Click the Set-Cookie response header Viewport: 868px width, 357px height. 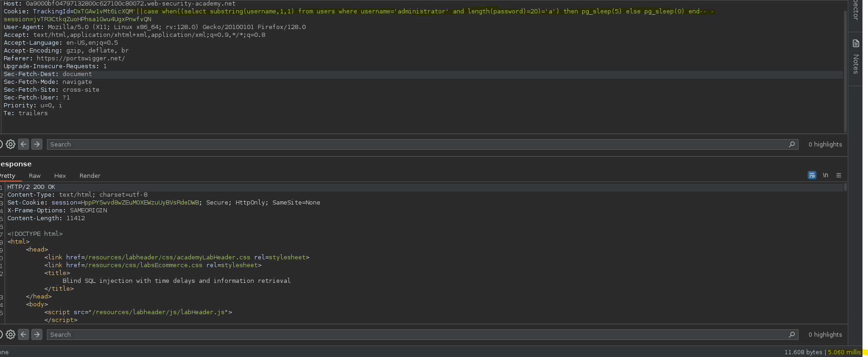pos(164,202)
